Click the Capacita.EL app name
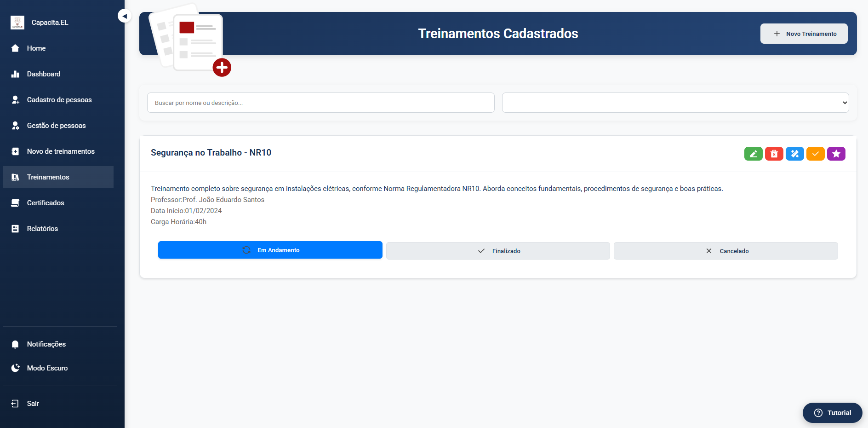868x428 pixels. pos(50,23)
